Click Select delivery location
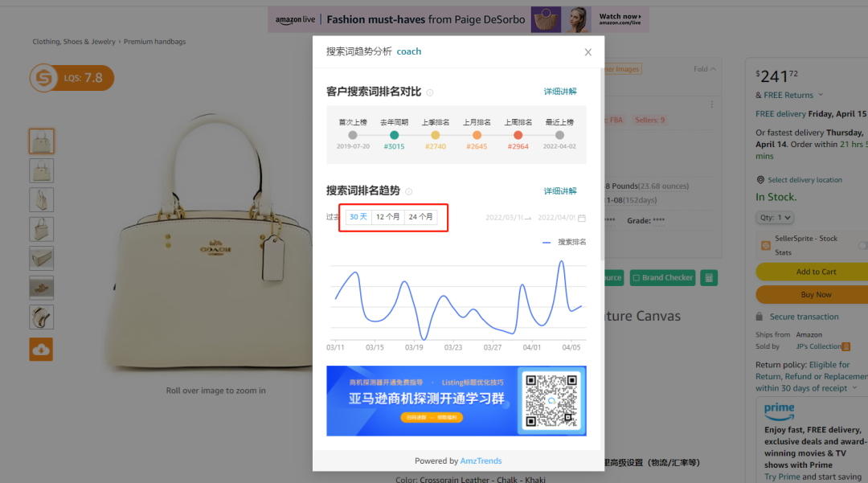Screen dimensions: 868x483 tap(805, 180)
